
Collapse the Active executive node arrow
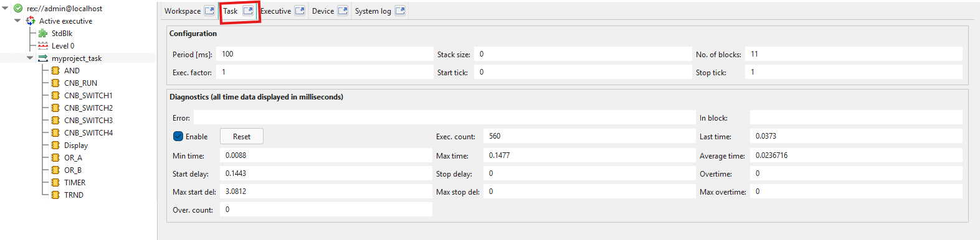click(x=17, y=21)
